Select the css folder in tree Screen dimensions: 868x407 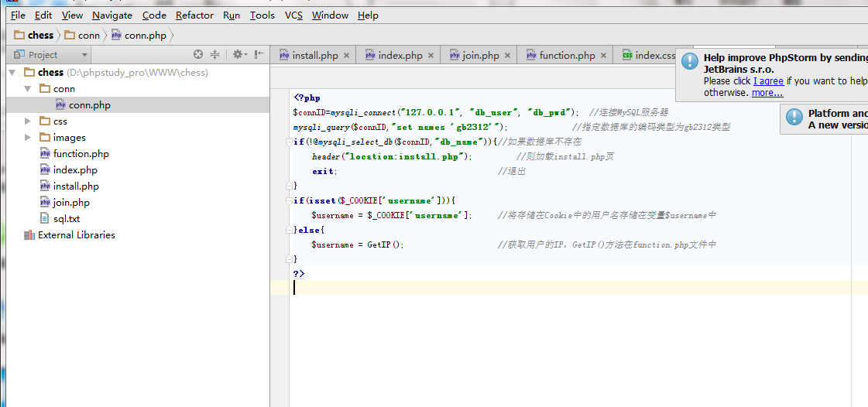click(x=60, y=121)
